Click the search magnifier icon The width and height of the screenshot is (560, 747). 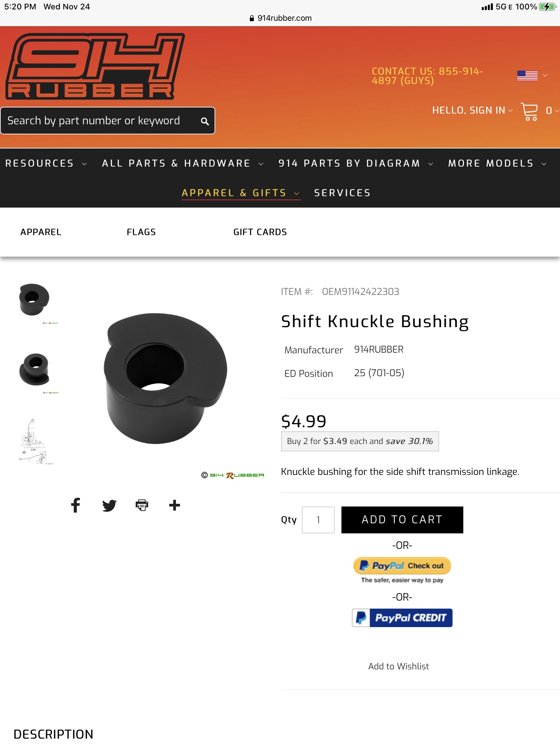[x=204, y=121]
